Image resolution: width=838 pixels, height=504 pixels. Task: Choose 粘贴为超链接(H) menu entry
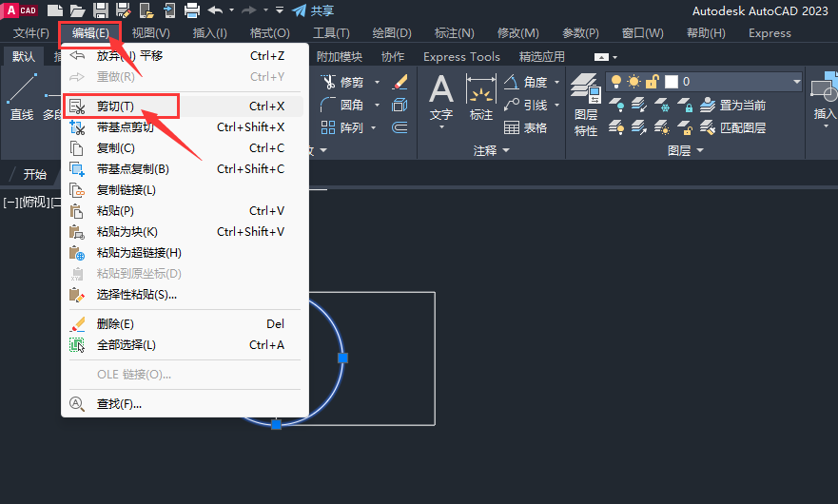183,252
